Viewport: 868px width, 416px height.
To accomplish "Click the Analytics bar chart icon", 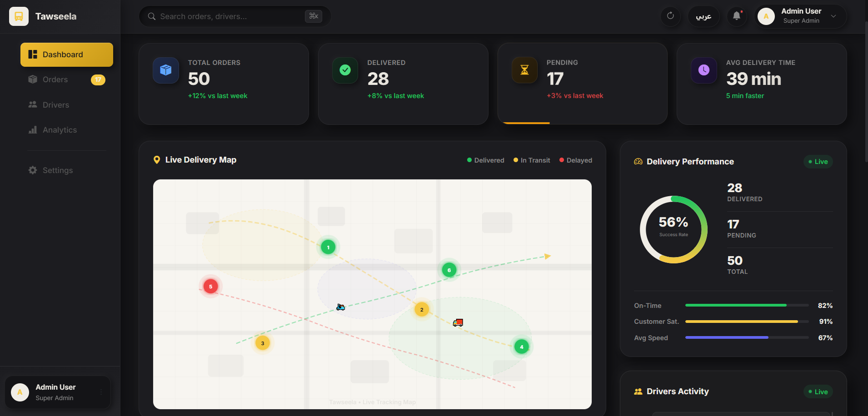I will point(33,130).
